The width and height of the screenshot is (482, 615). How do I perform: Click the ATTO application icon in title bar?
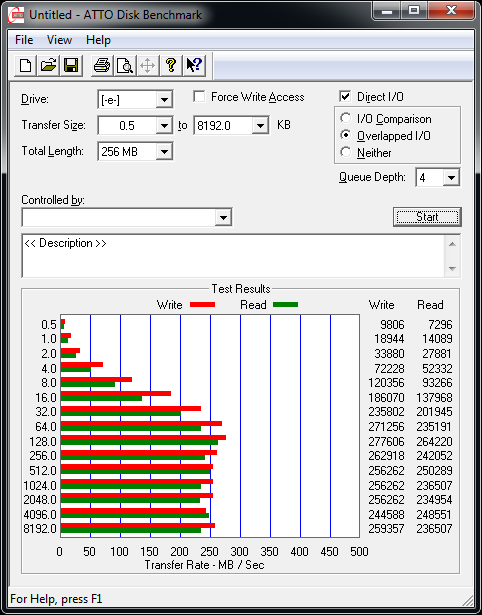point(16,15)
